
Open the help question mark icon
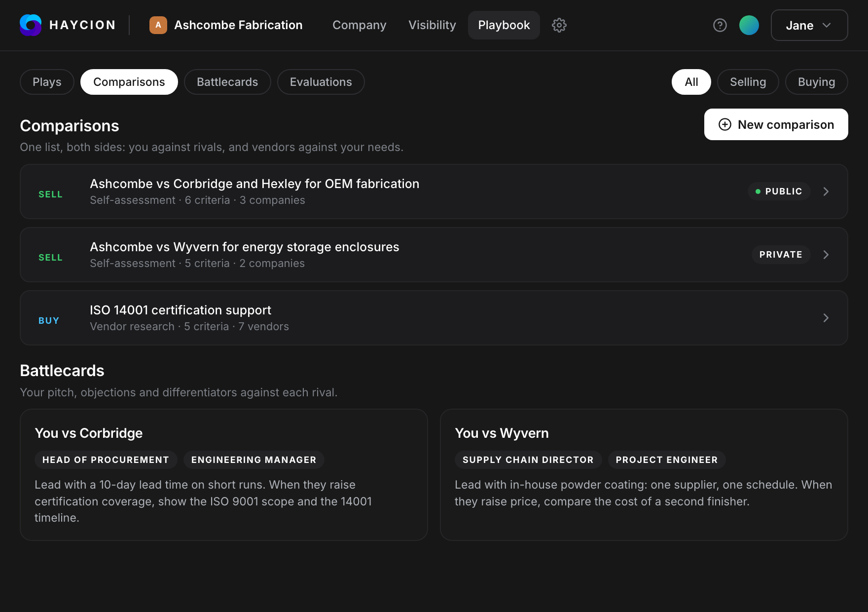tap(720, 25)
